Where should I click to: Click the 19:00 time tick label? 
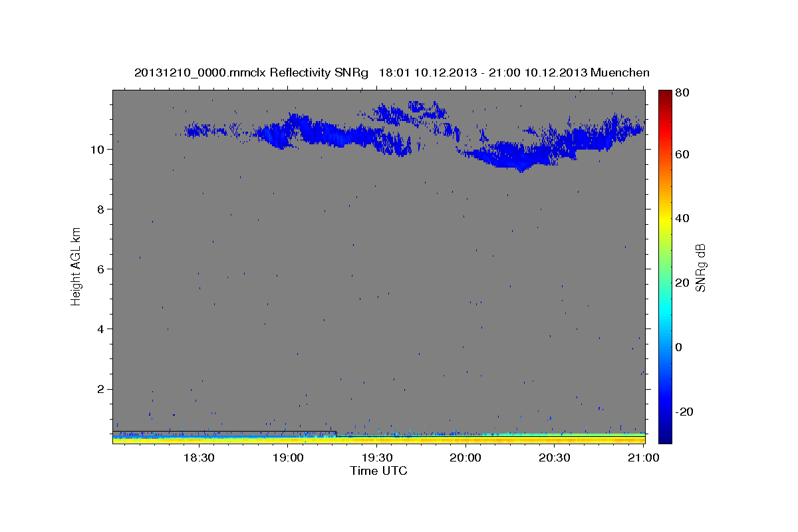288,458
